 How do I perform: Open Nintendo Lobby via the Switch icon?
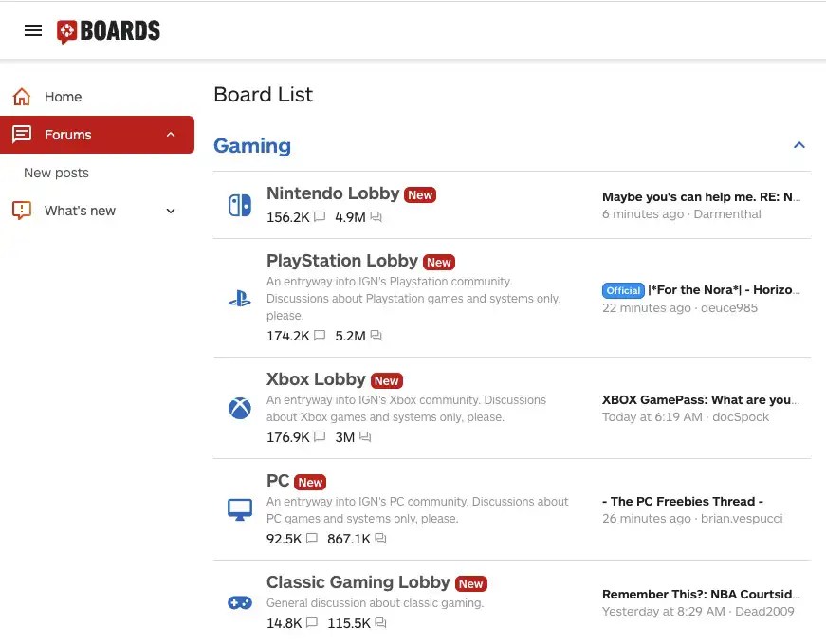point(239,205)
